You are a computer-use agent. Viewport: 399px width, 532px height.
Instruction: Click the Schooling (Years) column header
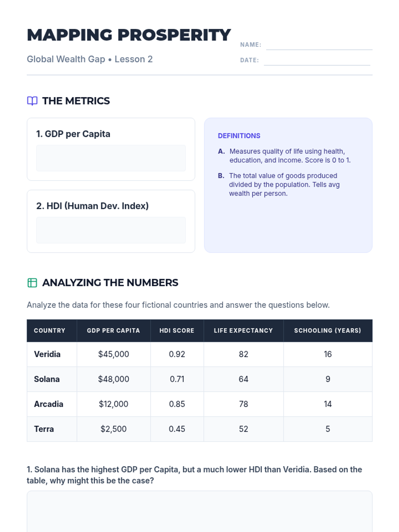(x=328, y=331)
